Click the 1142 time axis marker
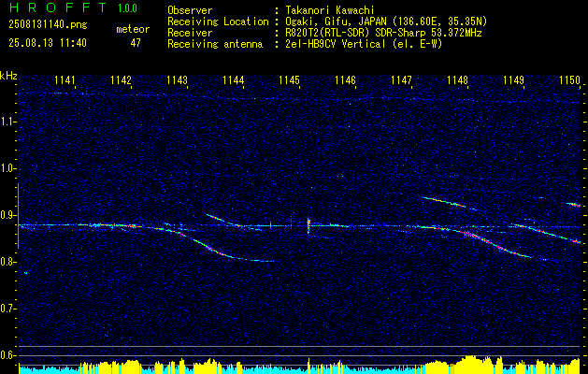 [122, 80]
